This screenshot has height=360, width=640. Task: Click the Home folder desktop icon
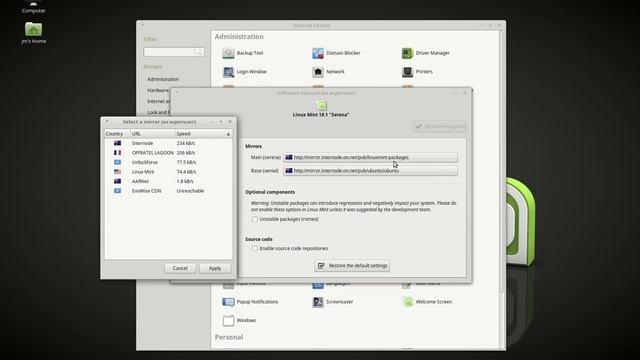(x=33, y=33)
